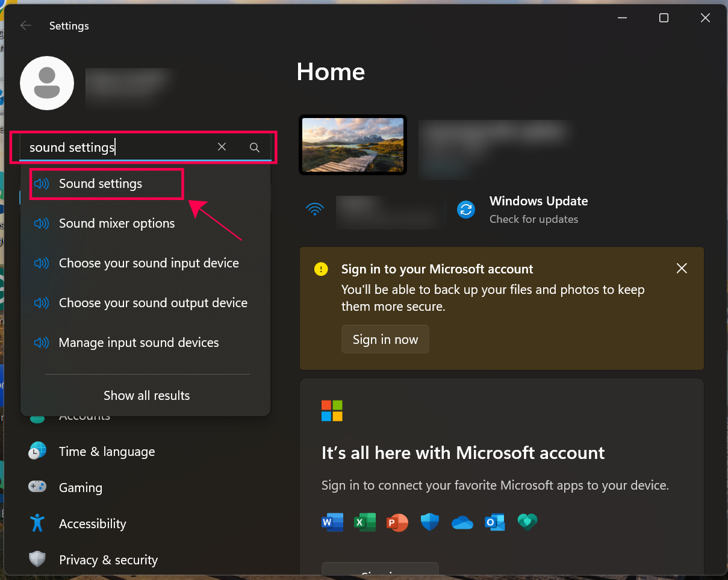728x580 pixels.
Task: Click the Outlook app icon
Action: [495, 522]
